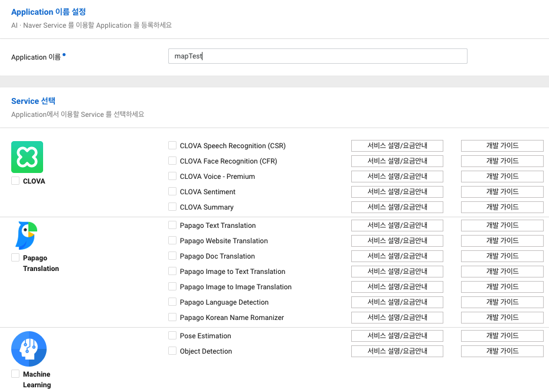Viewport: 549px width, 392px height.
Task: Select the CLOVA Summary checkbox
Action: [x=172, y=207]
